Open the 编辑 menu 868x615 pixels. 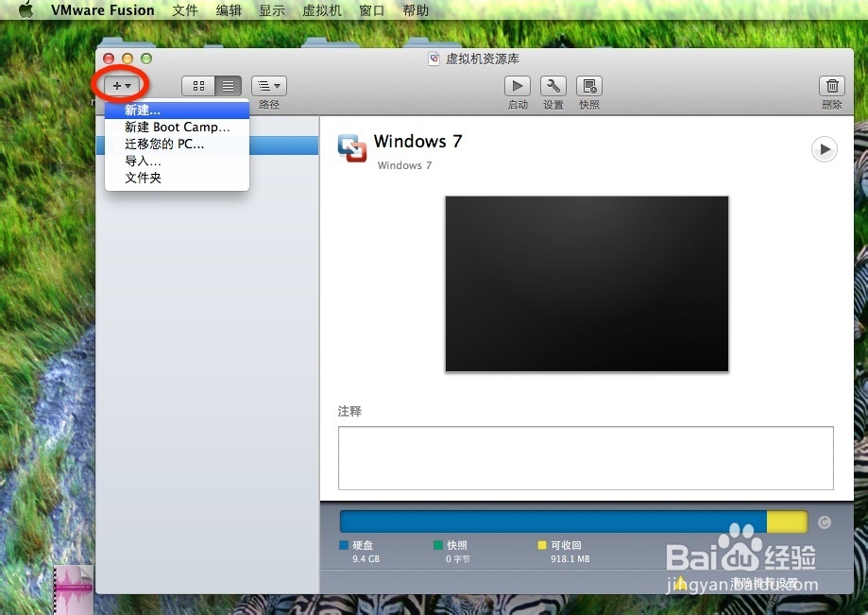pos(229,10)
